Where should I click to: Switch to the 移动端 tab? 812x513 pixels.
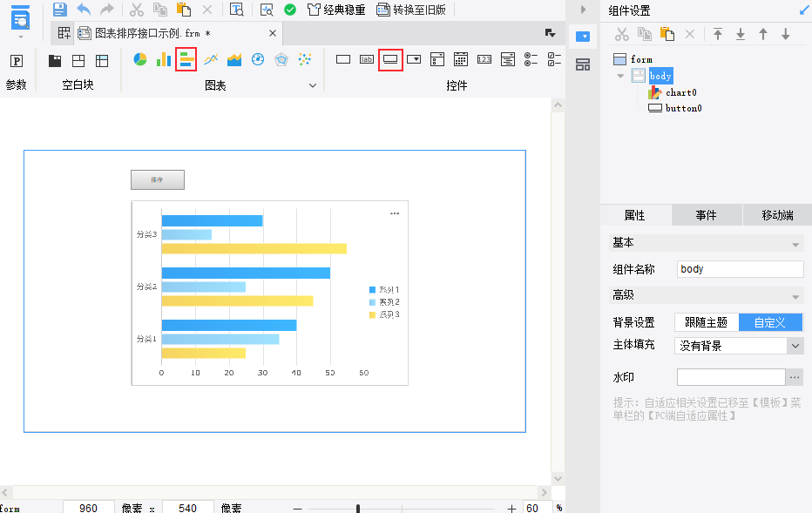[777, 215]
